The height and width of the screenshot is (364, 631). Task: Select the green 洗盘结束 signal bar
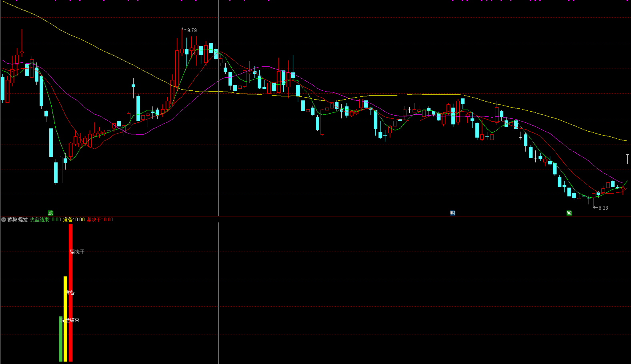coord(61,339)
